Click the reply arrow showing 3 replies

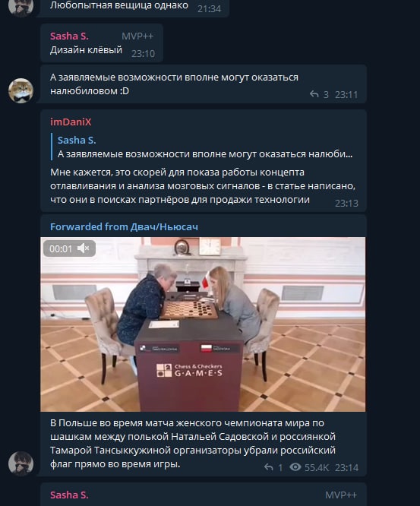point(314,94)
